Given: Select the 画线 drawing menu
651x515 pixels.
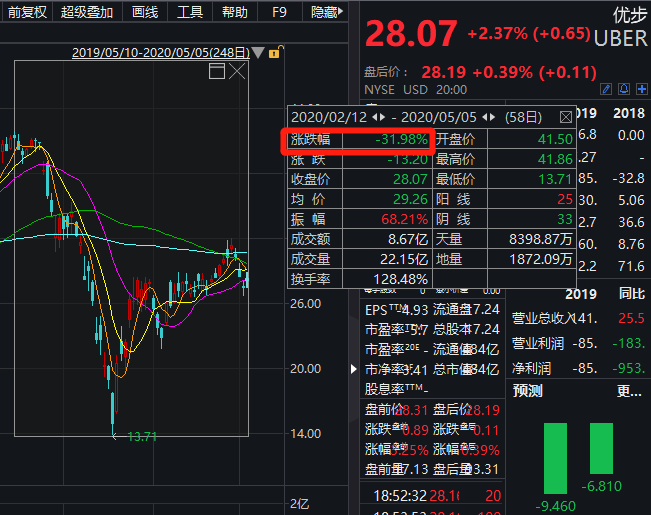Looking at the screenshot, I should click(145, 12).
